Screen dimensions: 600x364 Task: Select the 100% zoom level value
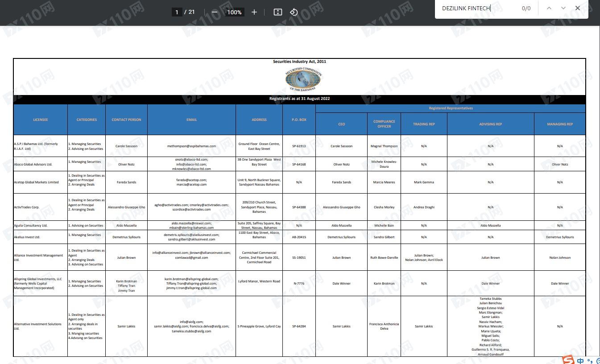coord(234,12)
